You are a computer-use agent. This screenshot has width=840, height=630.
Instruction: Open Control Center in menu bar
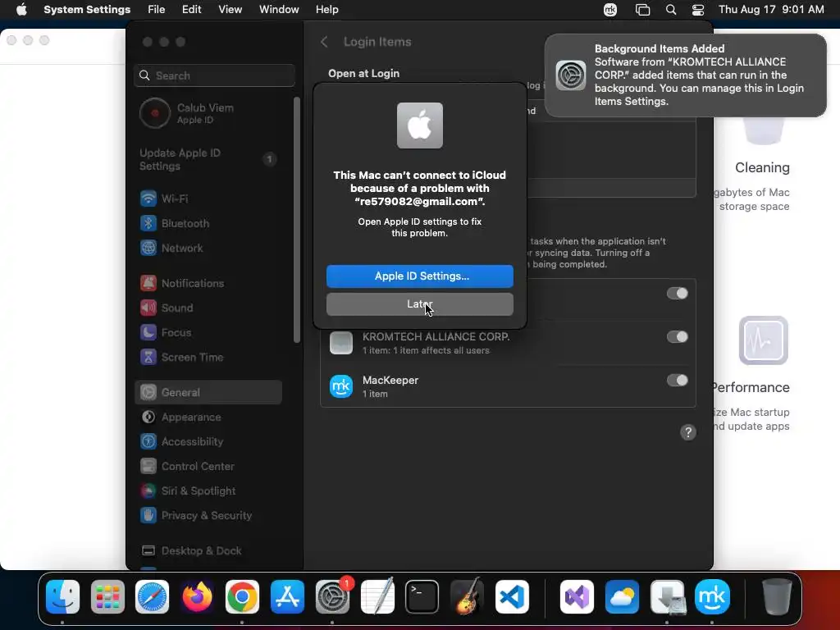pyautogui.click(x=698, y=10)
